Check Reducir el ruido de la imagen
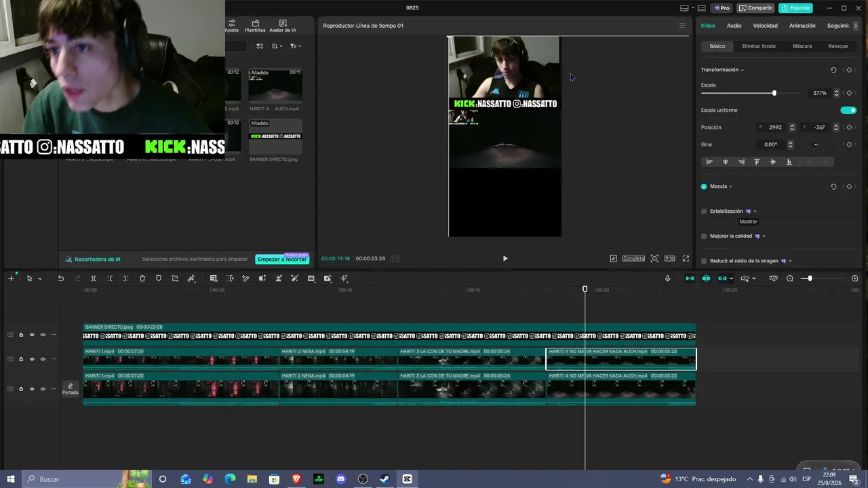This screenshot has width=868, height=488. point(704,261)
